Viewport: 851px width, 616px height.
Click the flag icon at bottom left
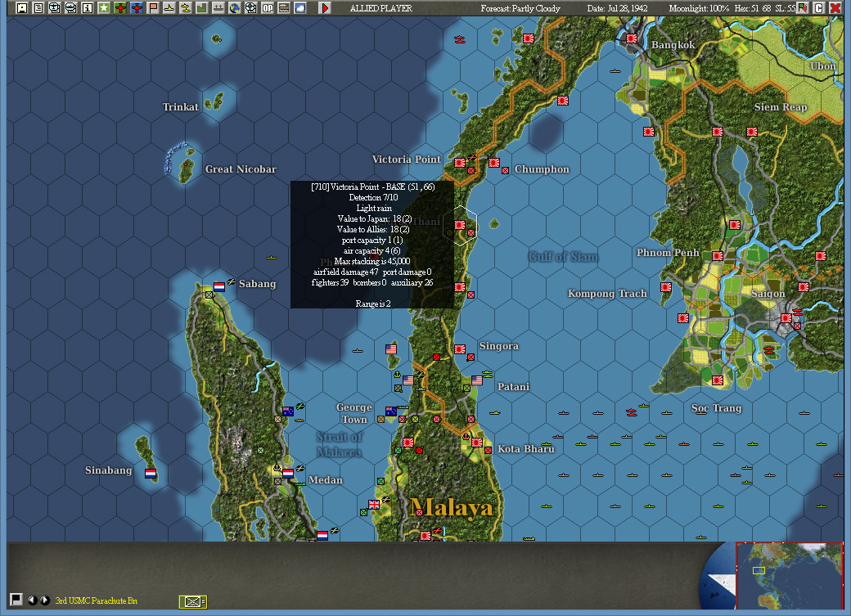coord(16,600)
